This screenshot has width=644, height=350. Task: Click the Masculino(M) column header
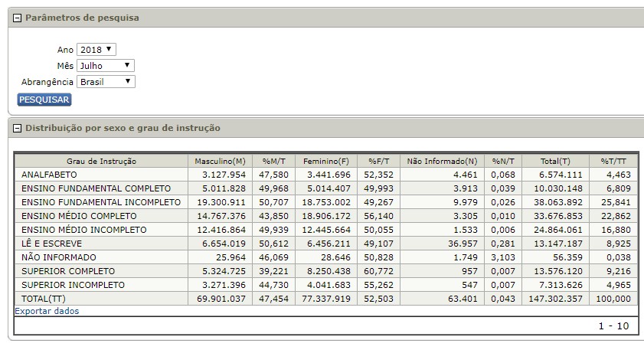220,162
